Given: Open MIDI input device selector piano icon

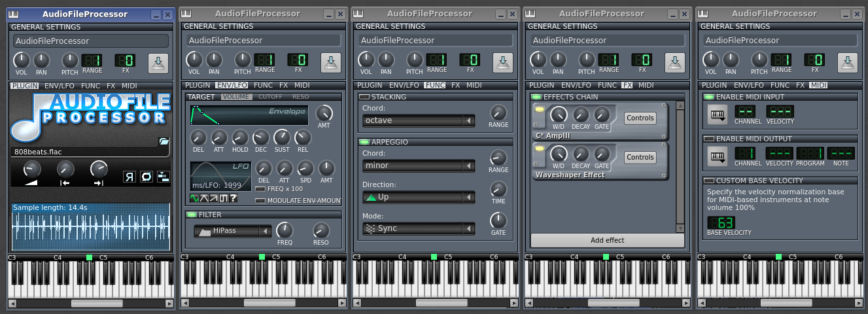Looking at the screenshot, I should 717,115.
